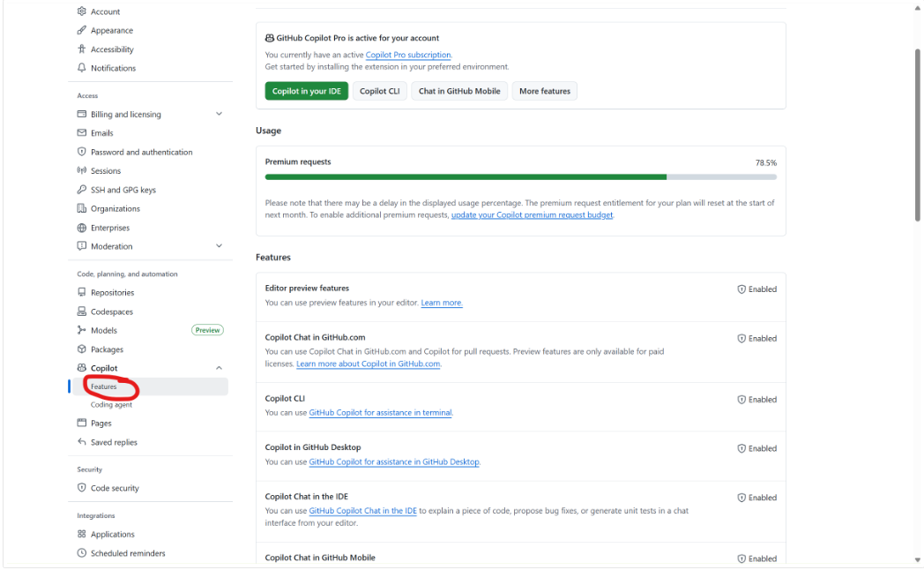
Task: Click the Copilot icon in the sidebar
Action: (82, 368)
